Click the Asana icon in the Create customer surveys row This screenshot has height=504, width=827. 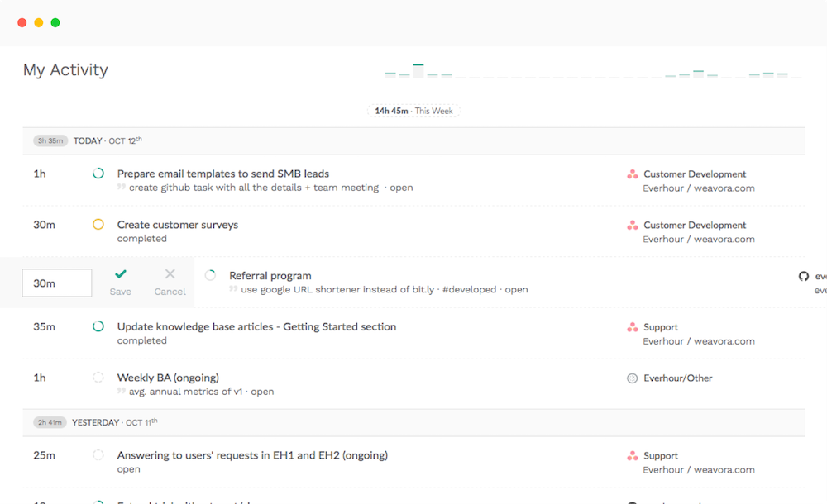click(x=633, y=225)
